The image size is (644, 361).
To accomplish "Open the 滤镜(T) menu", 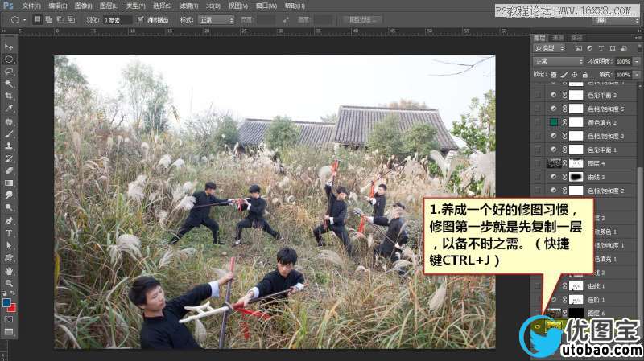I will [188, 6].
